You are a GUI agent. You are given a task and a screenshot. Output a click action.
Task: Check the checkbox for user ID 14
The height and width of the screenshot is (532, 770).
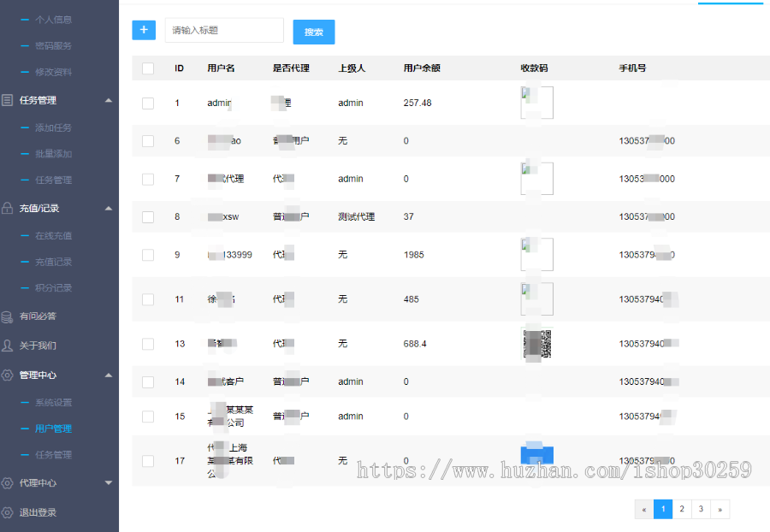[148, 381]
